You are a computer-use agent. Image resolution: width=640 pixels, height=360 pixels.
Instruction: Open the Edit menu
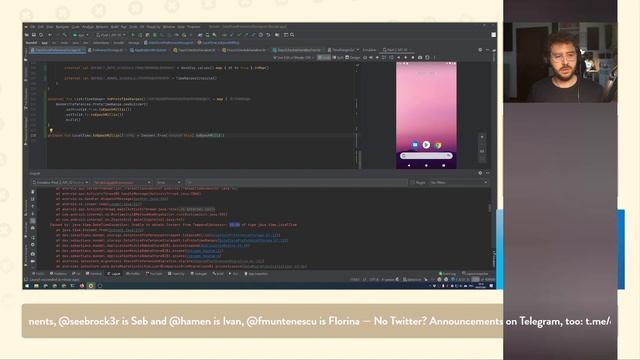[x=41, y=27]
